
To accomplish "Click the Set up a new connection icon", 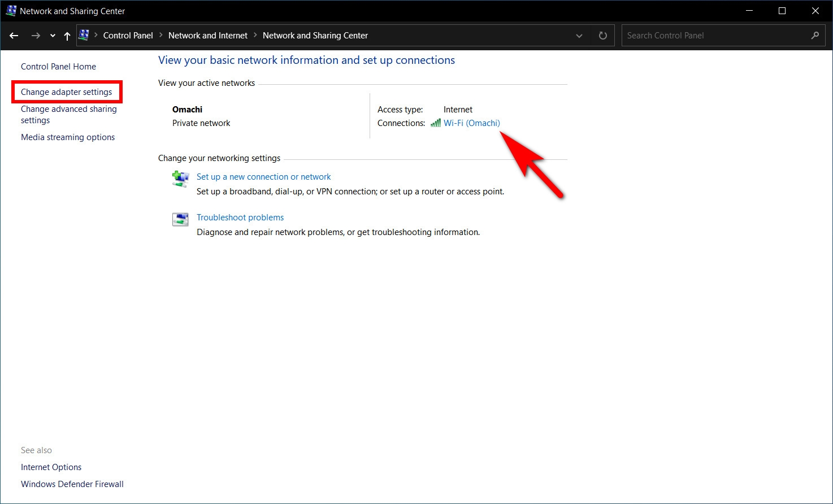I will point(180,179).
